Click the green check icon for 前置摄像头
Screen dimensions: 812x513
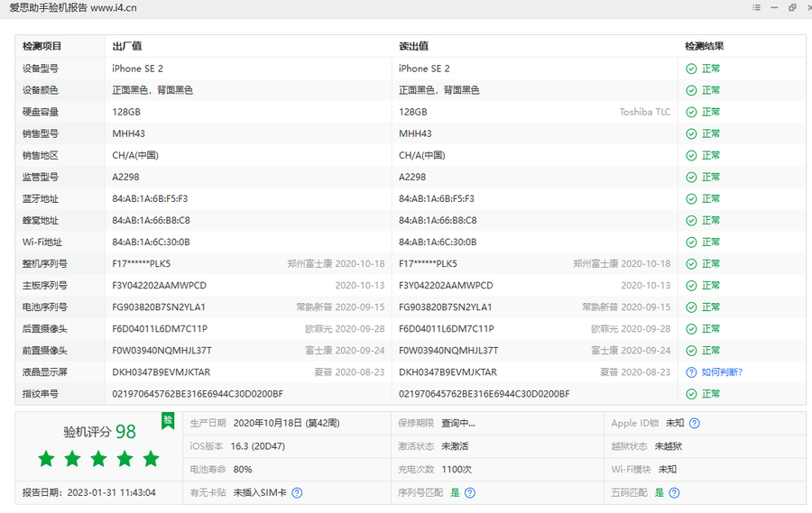click(691, 351)
